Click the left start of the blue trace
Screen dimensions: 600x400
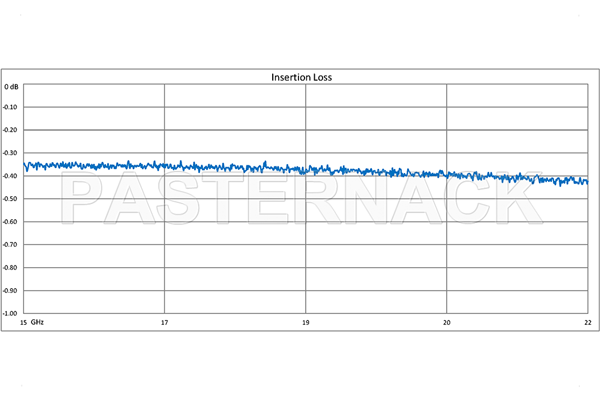point(25,165)
